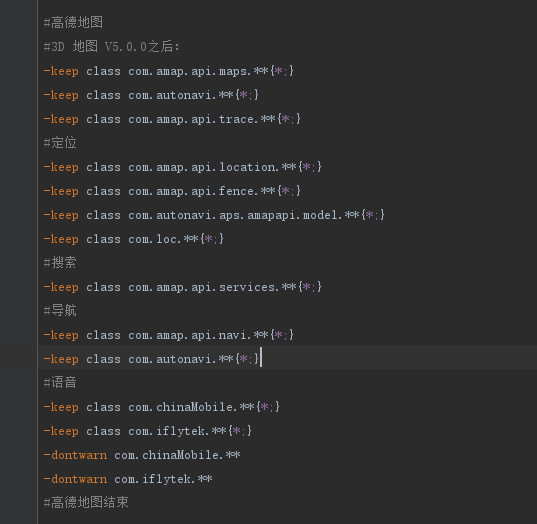Select the com.amap.api.trace keep line
Viewport: 537px width, 524px height.
coord(172,119)
